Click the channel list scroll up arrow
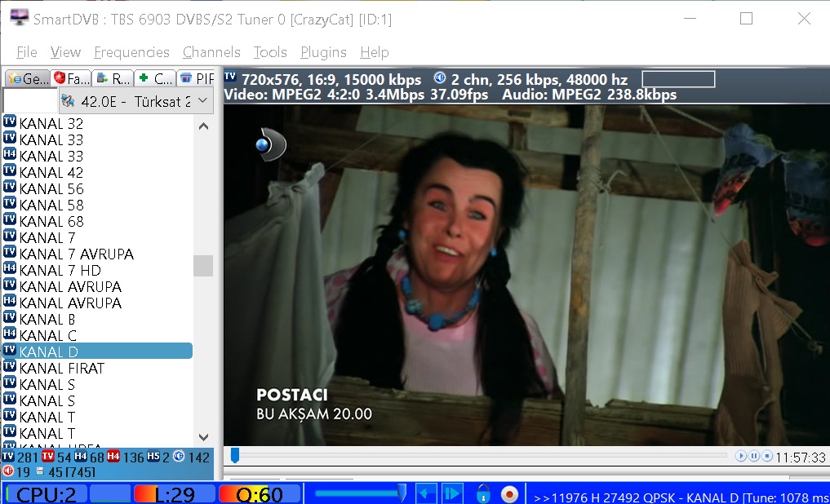 [x=203, y=126]
